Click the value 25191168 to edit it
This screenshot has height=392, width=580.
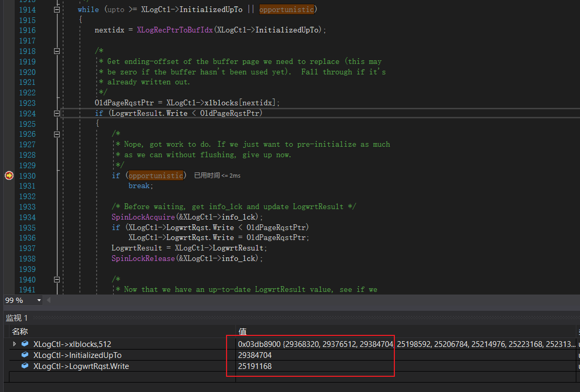255,366
